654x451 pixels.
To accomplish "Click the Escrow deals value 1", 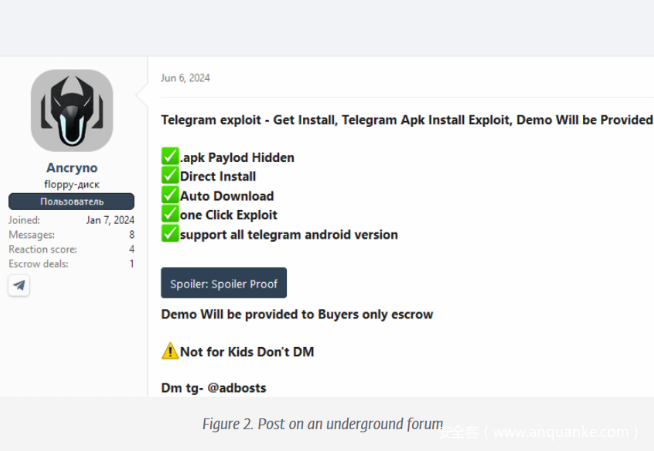I will [x=131, y=264].
